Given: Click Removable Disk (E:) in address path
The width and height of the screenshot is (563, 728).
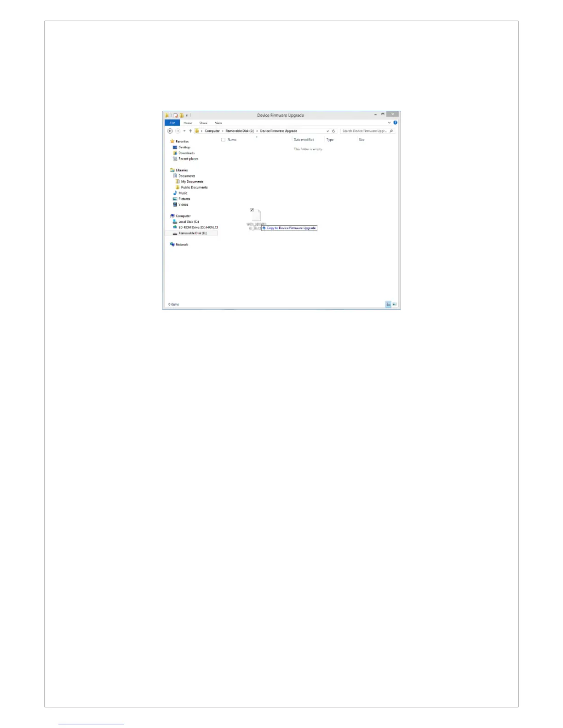Looking at the screenshot, I should point(240,131).
